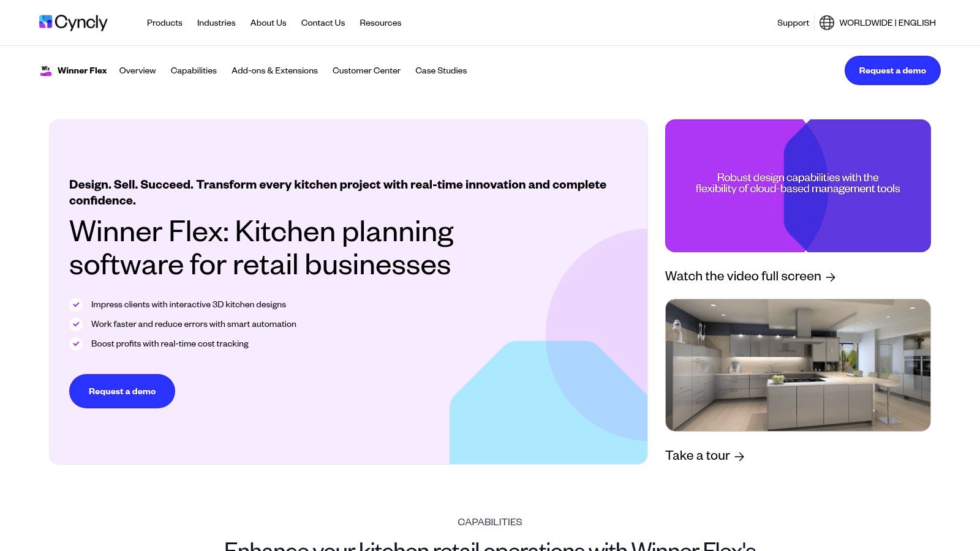Click the arrow next to Watch the video
Viewport: 980px width, 551px height.
point(831,277)
